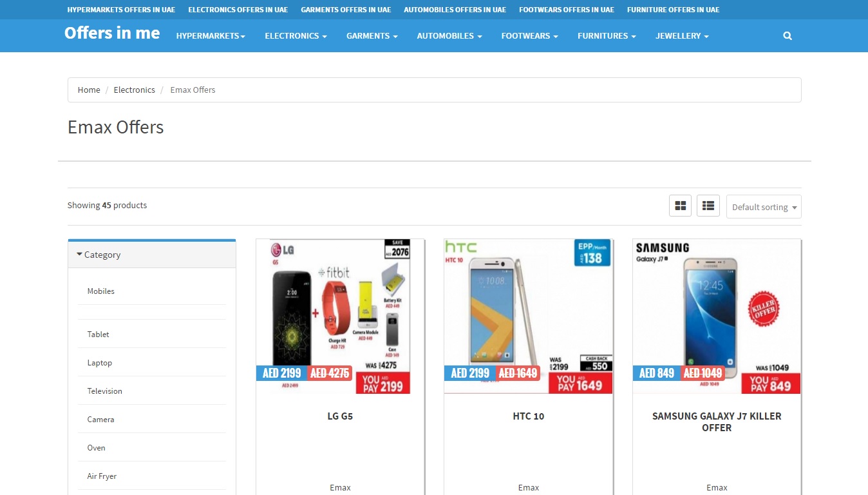
Task: Click the Offers in me logo
Action: click(x=112, y=34)
